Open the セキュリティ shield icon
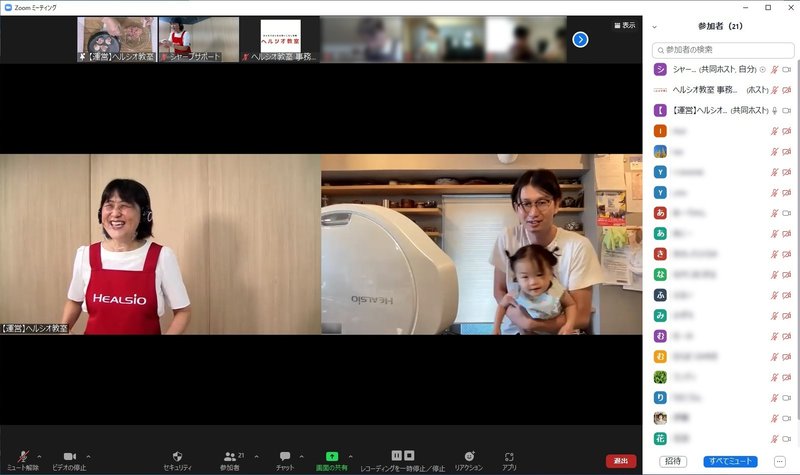Image resolution: width=800 pixels, height=475 pixels. (x=178, y=456)
